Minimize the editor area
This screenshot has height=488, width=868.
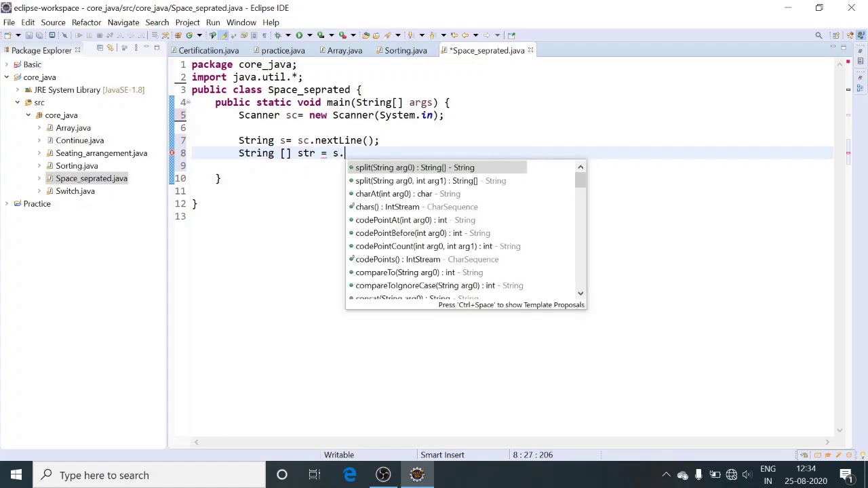tap(833, 47)
